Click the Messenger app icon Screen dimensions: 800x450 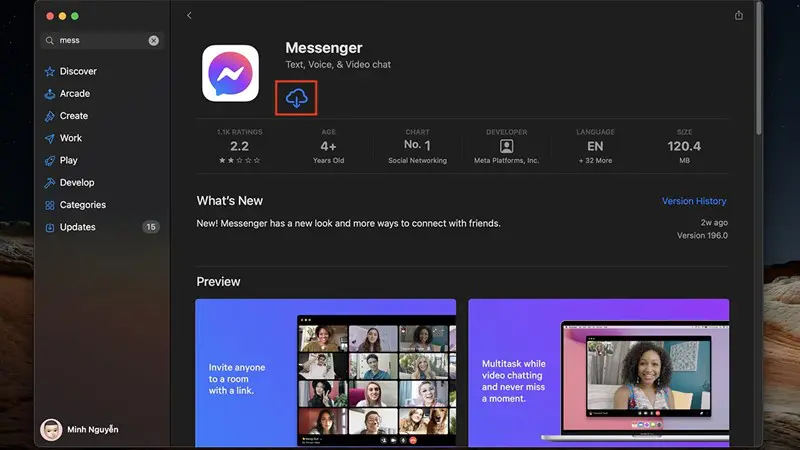(230, 73)
